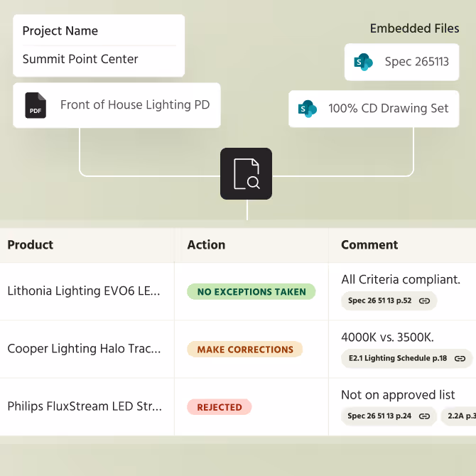
Task: Select the Philips FluxStream LED Str product row
Action: click(238, 407)
